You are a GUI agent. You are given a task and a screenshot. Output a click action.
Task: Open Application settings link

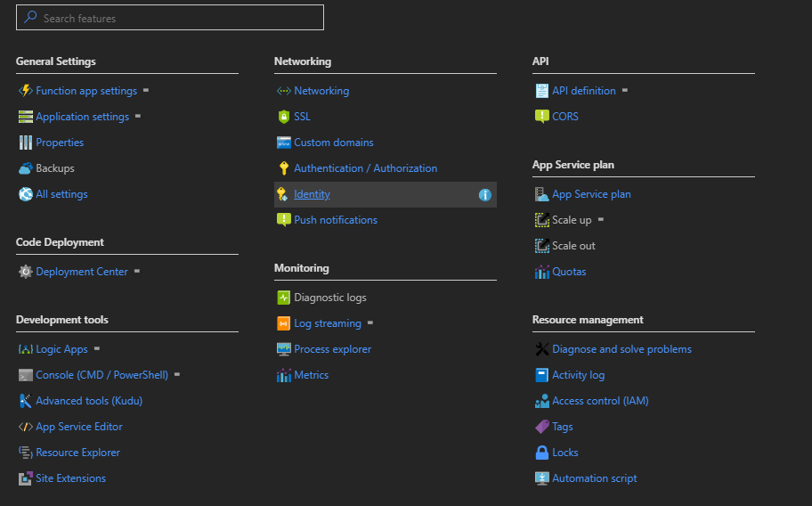(82, 117)
